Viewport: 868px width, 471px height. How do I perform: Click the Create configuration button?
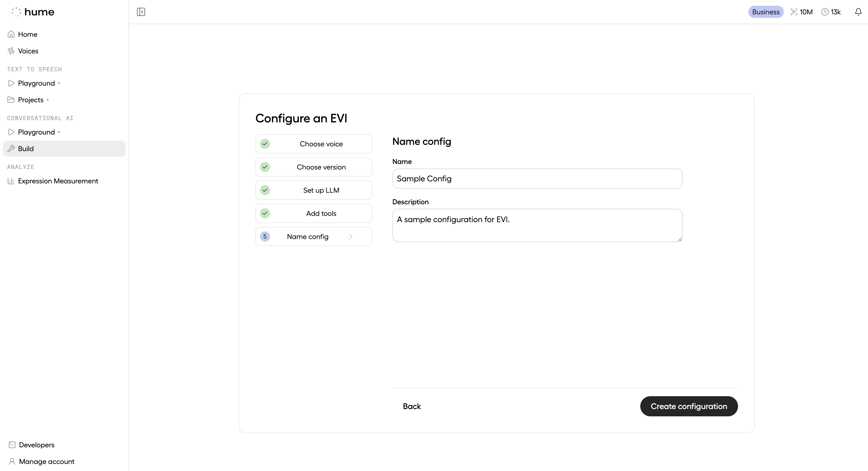(689, 406)
